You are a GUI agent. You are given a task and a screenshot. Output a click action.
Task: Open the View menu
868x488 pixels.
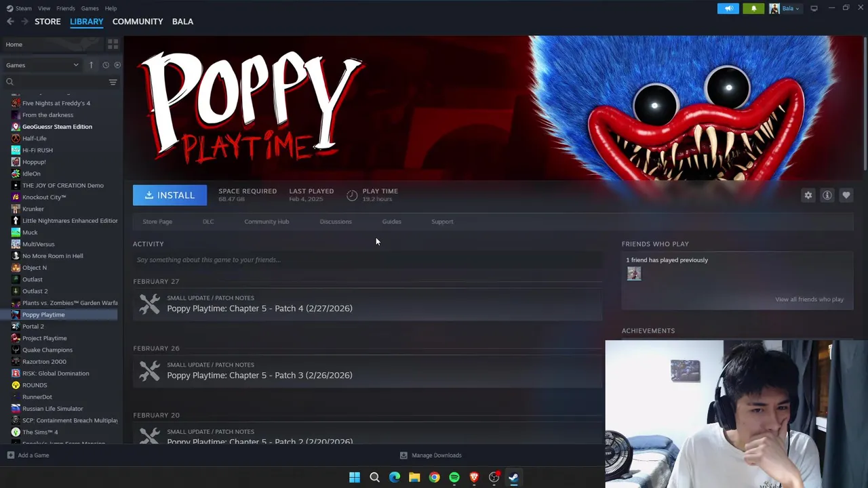tap(44, 8)
